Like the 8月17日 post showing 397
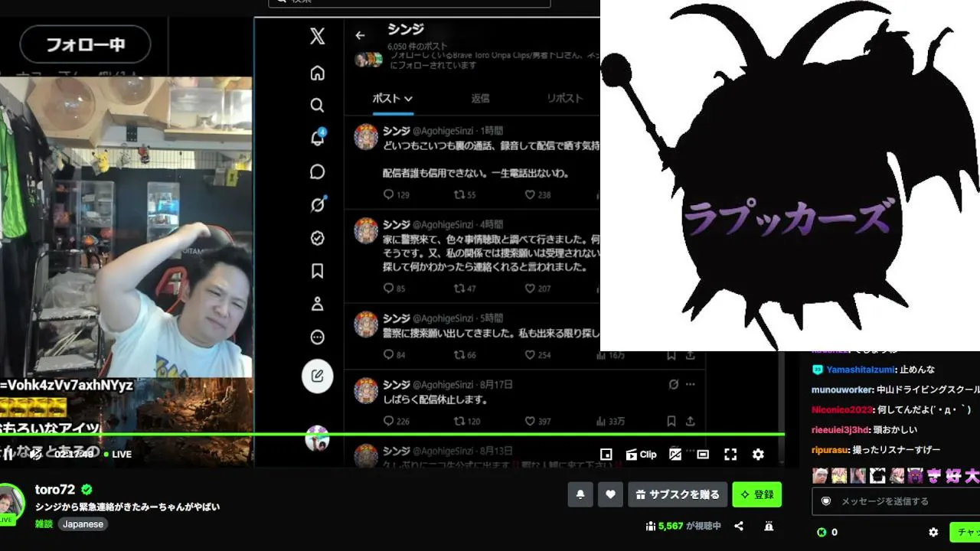This screenshot has height=551, width=980. coord(537,421)
